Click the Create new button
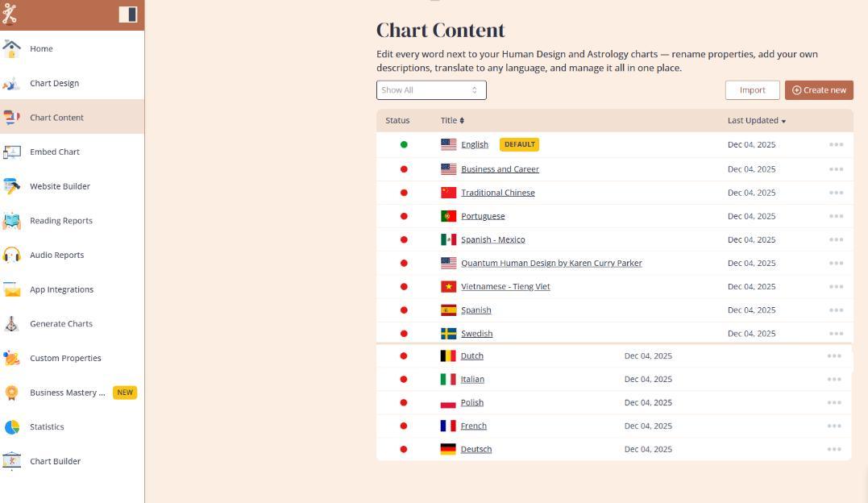Image resolution: width=868 pixels, height=503 pixels. coord(818,90)
